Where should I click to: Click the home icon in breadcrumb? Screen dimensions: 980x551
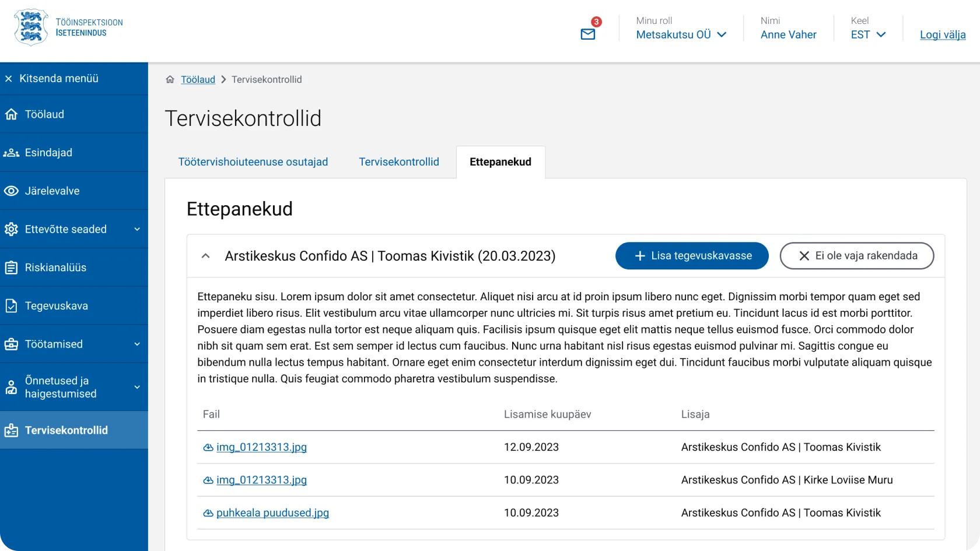(x=170, y=80)
